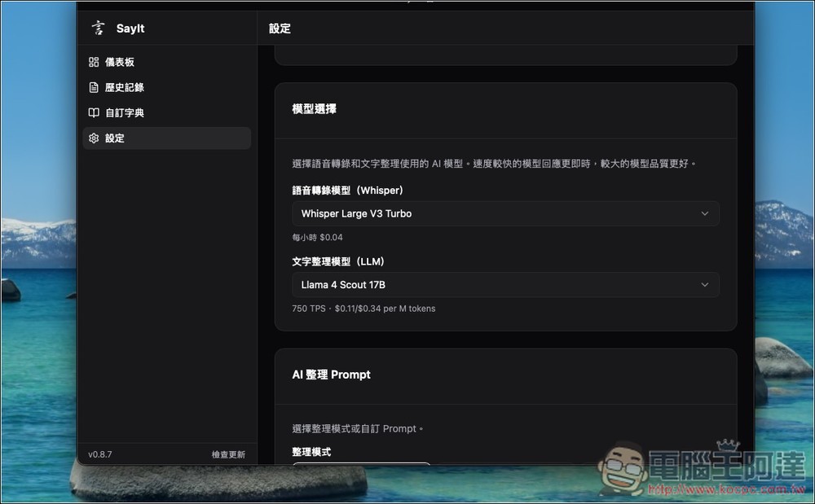This screenshot has height=504, width=815.
Task: Click the dashboard grid icon only
Action: (x=94, y=61)
